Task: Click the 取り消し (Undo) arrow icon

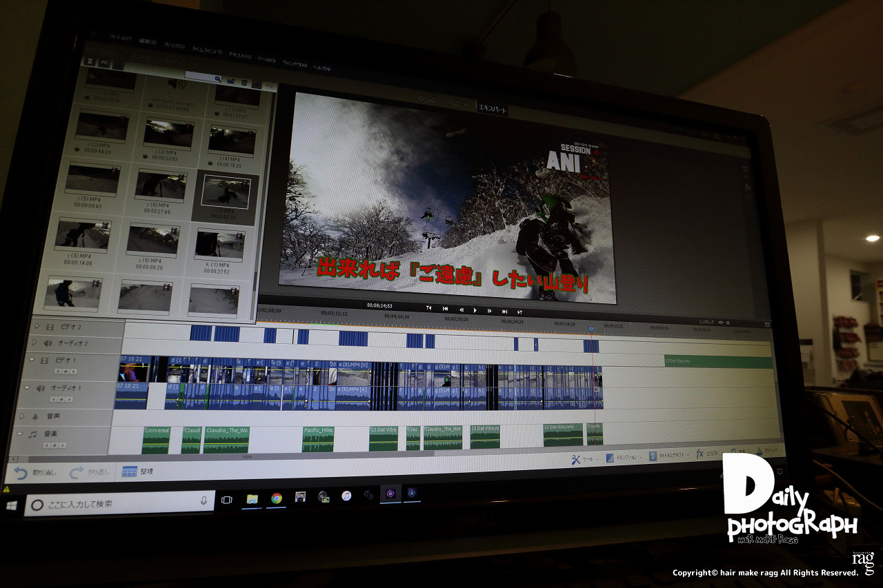Action: 21,473
